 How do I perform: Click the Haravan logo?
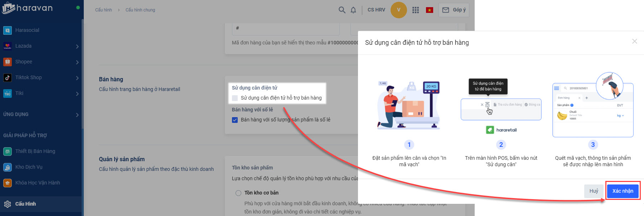[x=27, y=8]
